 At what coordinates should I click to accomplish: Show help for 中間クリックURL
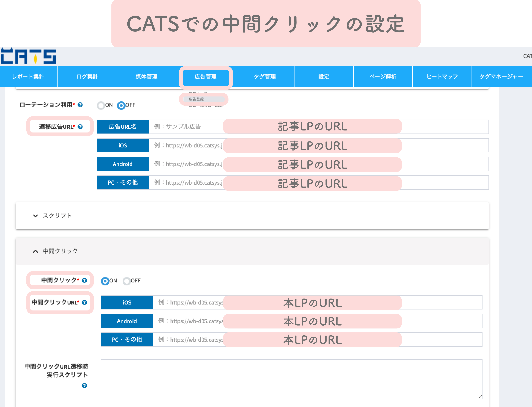click(x=84, y=302)
